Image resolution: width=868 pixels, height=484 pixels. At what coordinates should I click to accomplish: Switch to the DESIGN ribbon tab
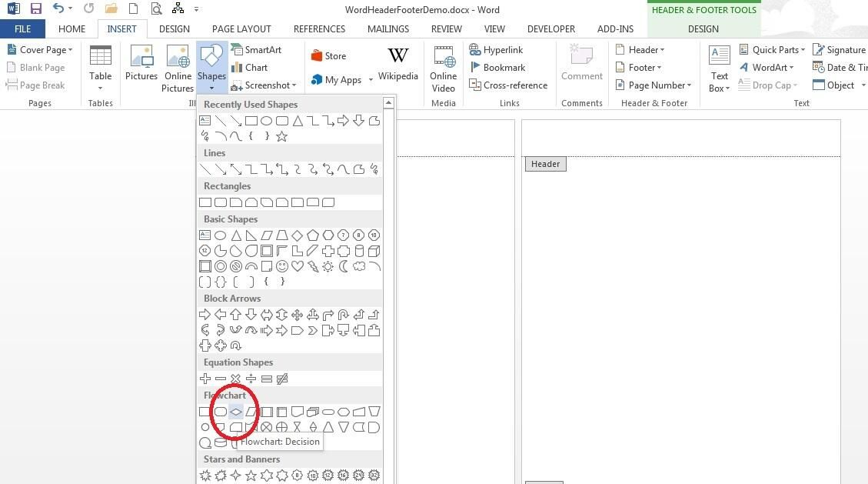[x=174, y=28]
